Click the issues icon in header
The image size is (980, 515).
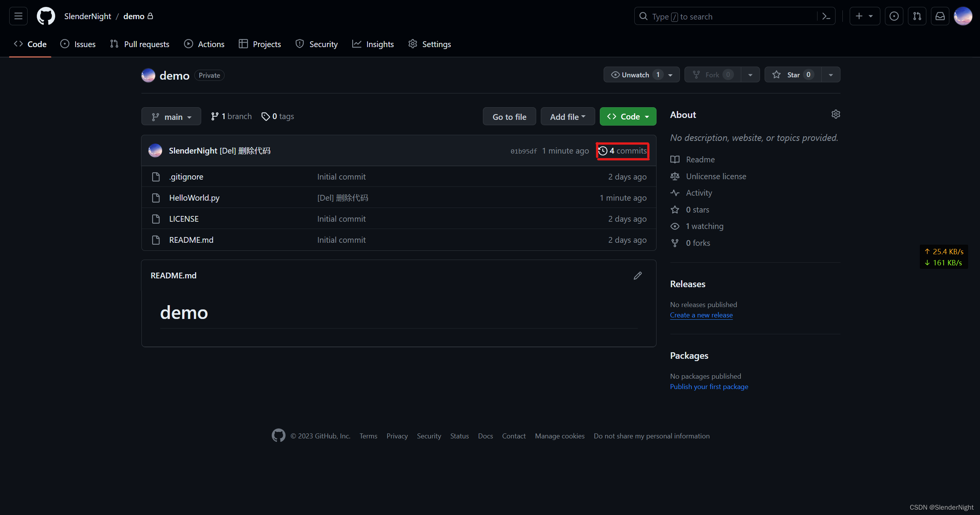pos(894,16)
